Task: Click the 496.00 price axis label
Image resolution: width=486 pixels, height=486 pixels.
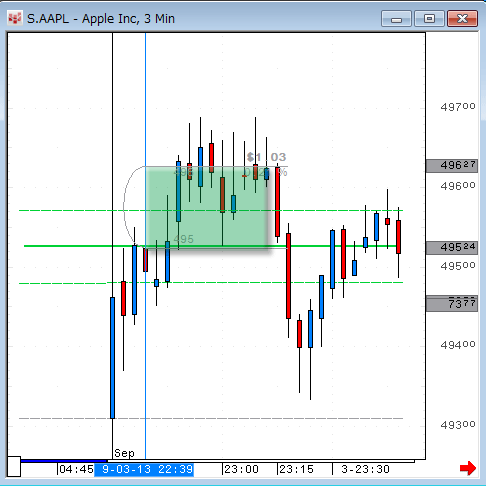Action: pyautogui.click(x=457, y=186)
